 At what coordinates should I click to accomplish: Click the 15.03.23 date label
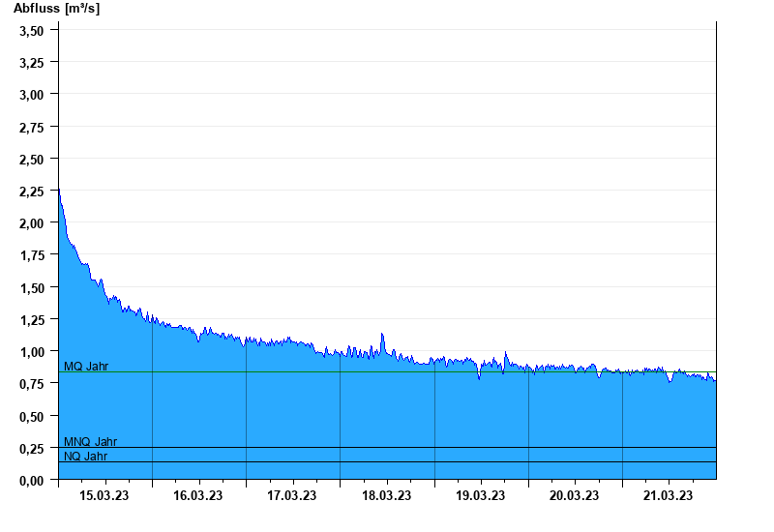[x=104, y=496]
